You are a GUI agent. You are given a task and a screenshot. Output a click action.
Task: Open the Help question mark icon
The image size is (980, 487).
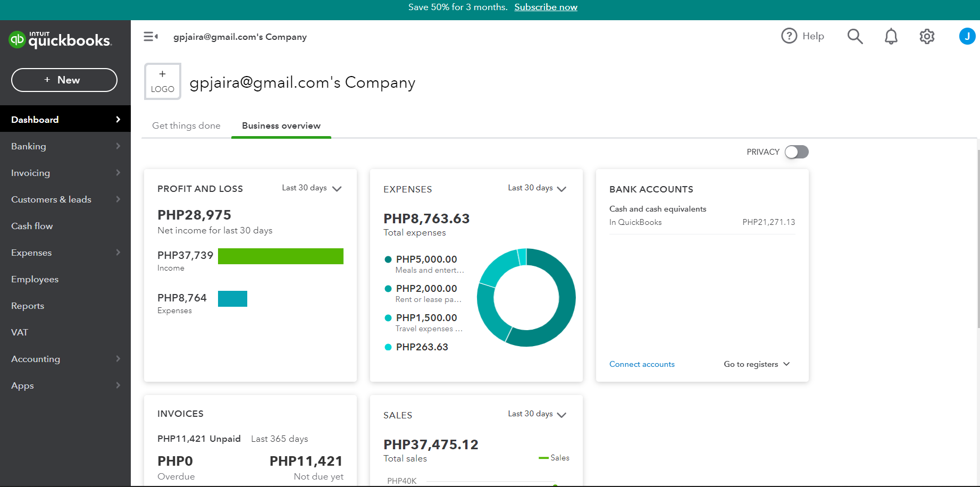click(789, 36)
